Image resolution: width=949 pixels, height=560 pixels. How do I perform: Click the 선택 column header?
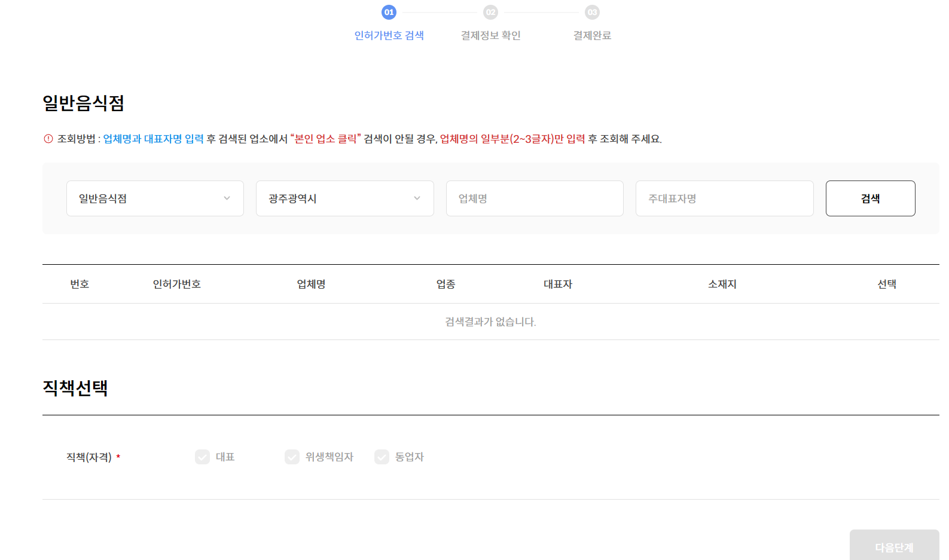point(887,284)
